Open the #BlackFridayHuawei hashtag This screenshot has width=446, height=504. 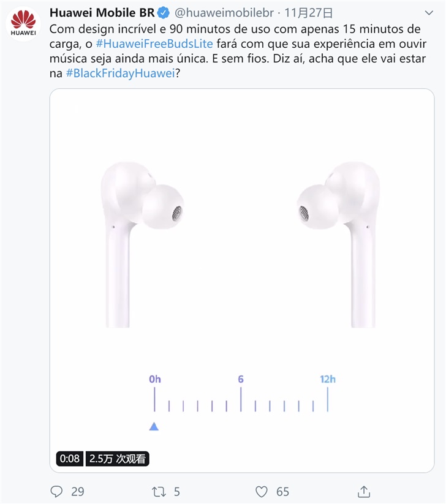click(121, 73)
